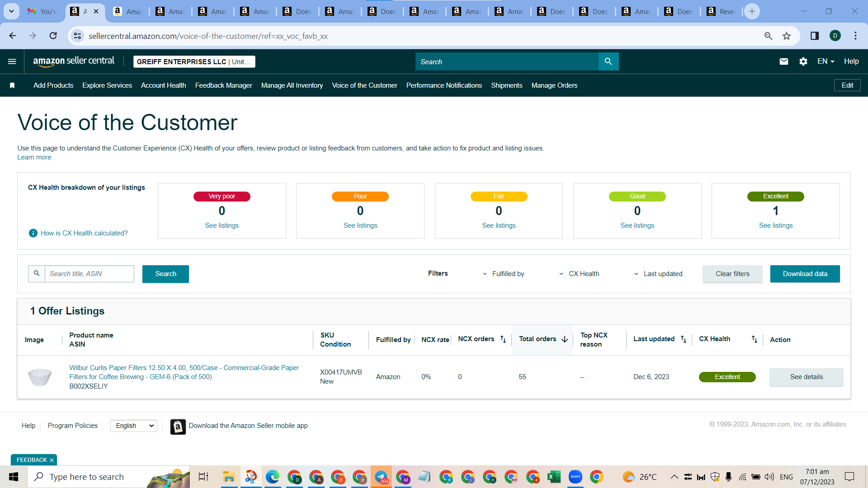Image resolution: width=868 pixels, height=488 pixels.
Task: Open the Chrome three-dot menu
Action: pos(855,36)
